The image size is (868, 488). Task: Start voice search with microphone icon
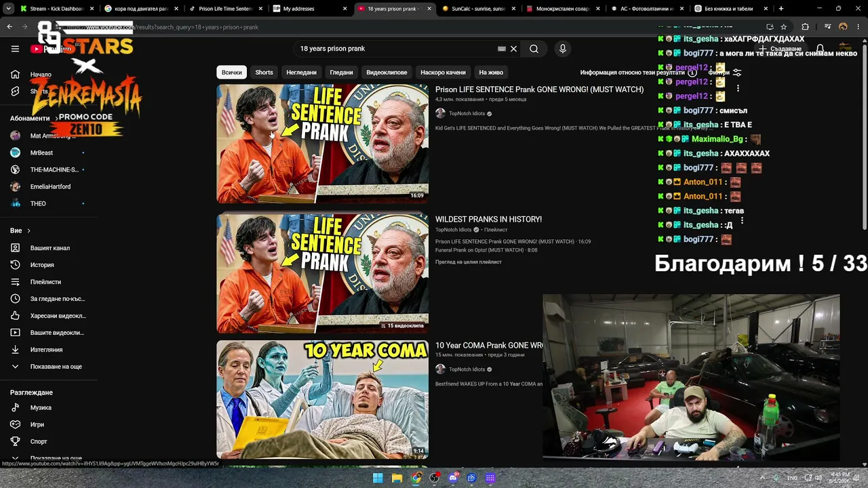[562, 49]
